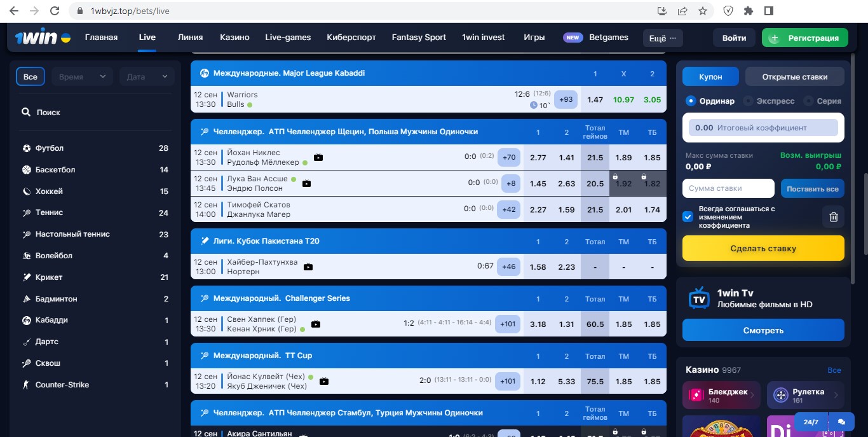The height and width of the screenshot is (437, 868).
Task: Expand +42 markets for Скатов vs Магер
Action: tap(508, 209)
